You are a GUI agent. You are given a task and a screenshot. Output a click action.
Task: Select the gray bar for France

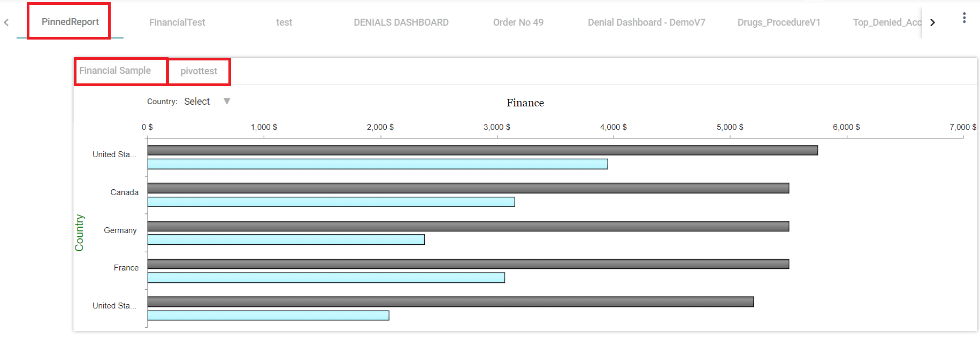[x=468, y=264]
